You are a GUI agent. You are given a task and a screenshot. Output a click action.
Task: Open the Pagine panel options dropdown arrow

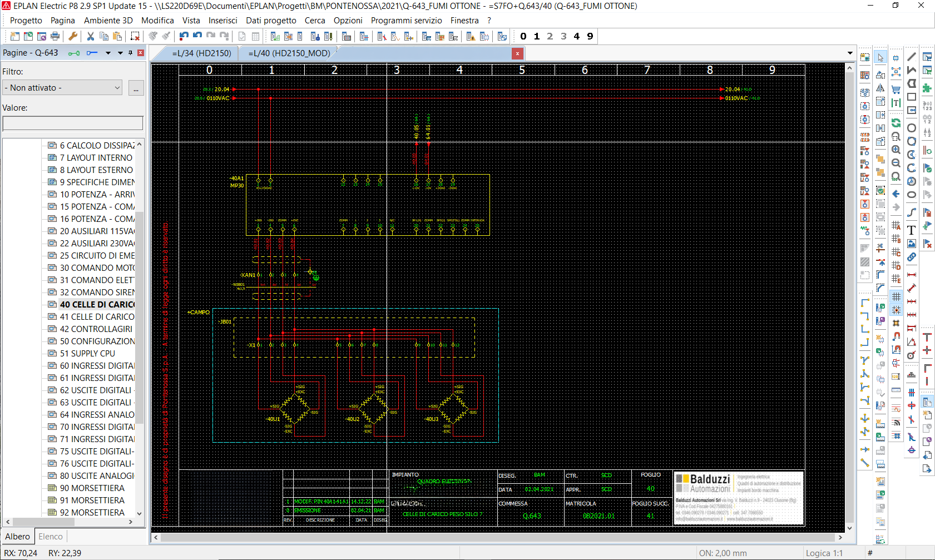click(x=120, y=53)
